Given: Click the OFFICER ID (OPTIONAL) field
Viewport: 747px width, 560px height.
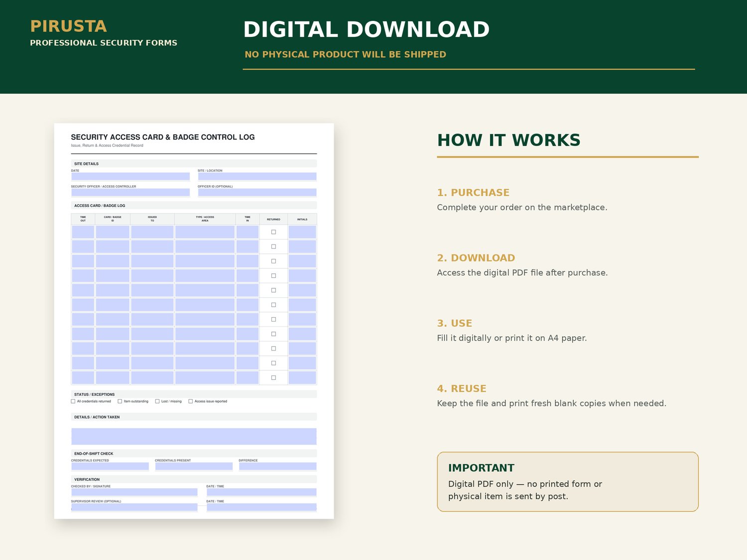Looking at the screenshot, I should tap(257, 192).
